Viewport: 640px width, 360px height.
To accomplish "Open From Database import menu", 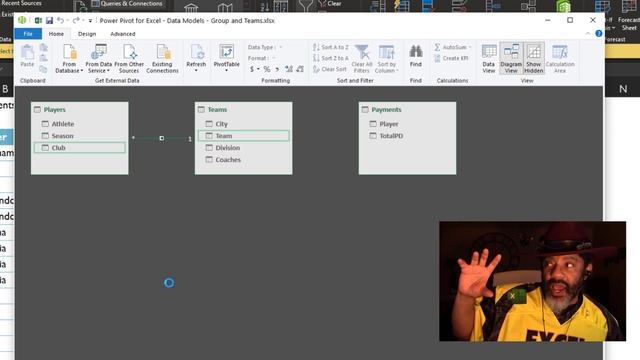I will pos(69,59).
